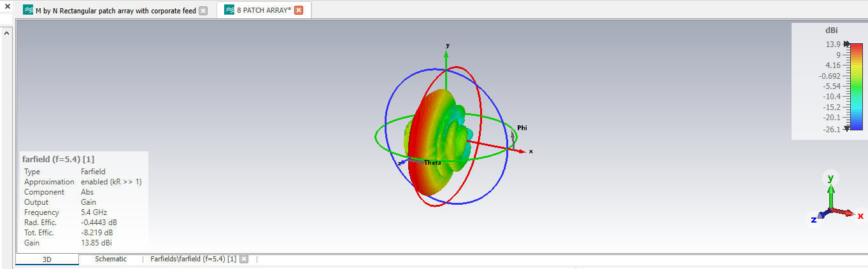Click the lower limit marker at -26.1 dBi
Screen dimensions: 868x269
tap(846, 128)
